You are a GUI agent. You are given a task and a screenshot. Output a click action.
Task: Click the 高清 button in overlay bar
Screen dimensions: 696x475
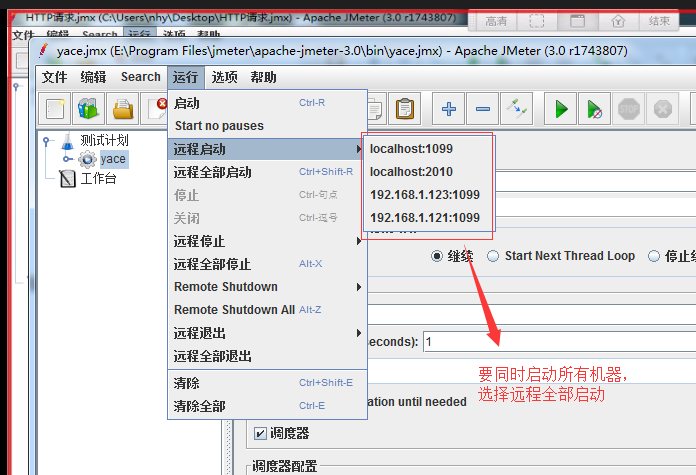496,21
